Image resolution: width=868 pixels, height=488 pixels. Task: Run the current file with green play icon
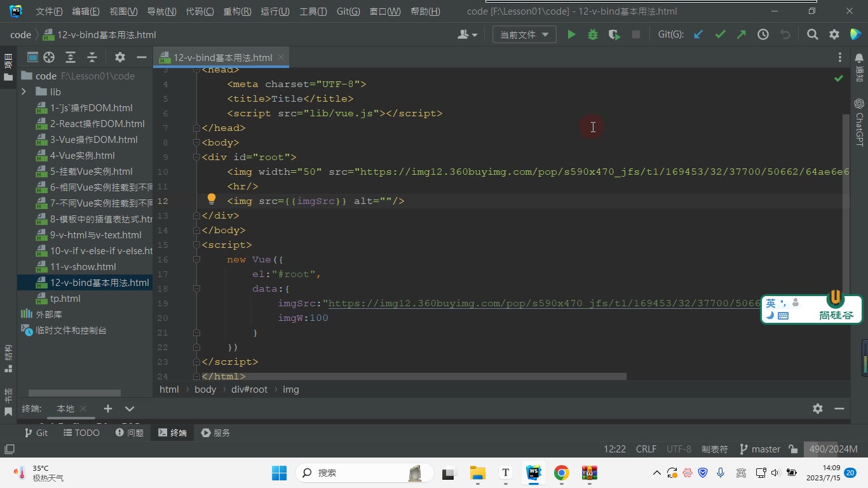click(571, 35)
